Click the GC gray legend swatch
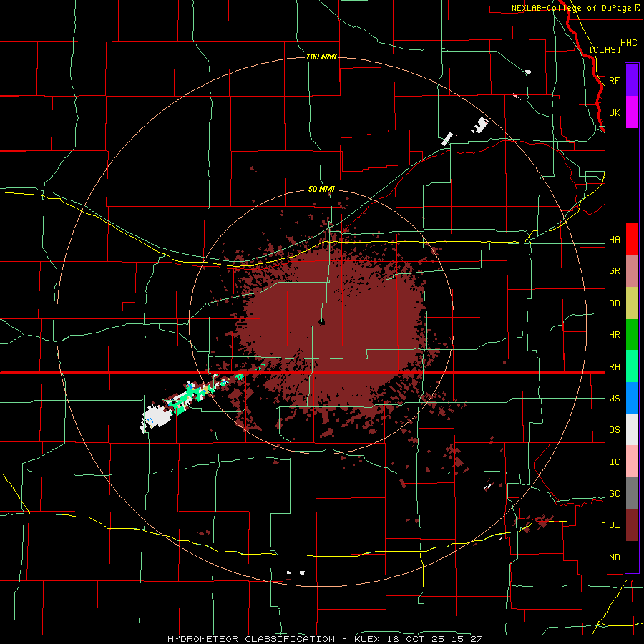Screen dimensions: 644x644 (x=632, y=493)
